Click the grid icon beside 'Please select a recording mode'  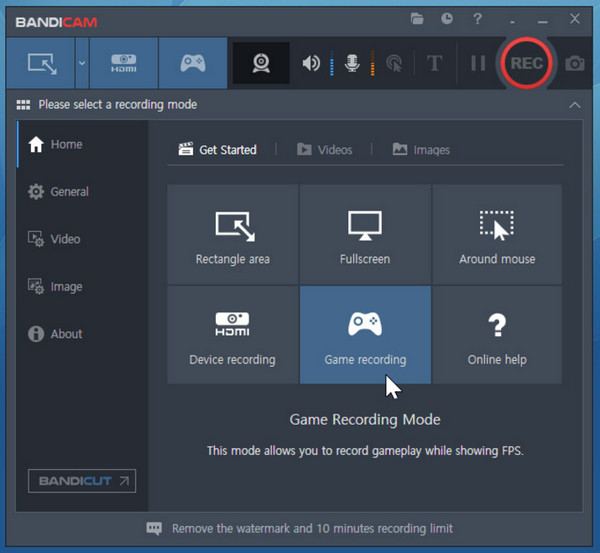click(x=23, y=105)
